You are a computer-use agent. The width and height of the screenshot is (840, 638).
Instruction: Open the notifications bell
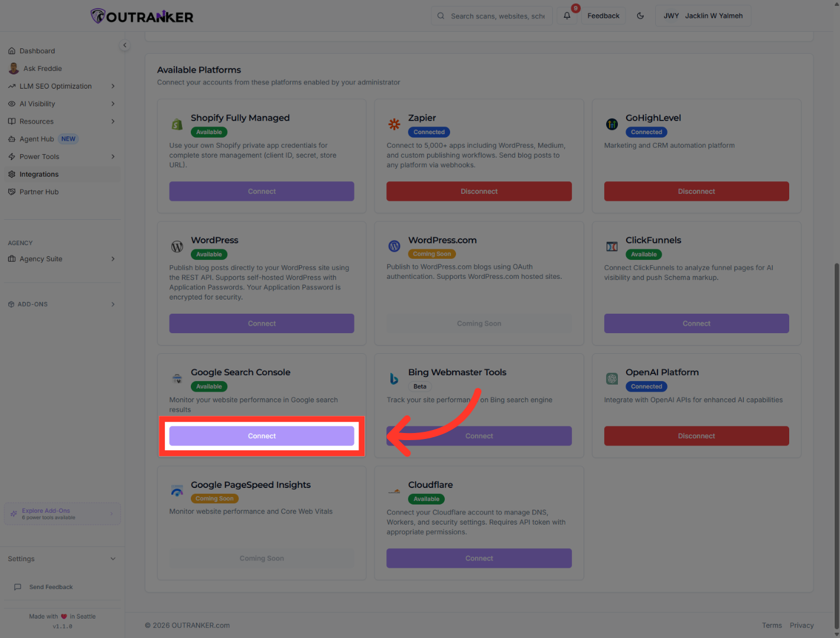click(x=567, y=16)
